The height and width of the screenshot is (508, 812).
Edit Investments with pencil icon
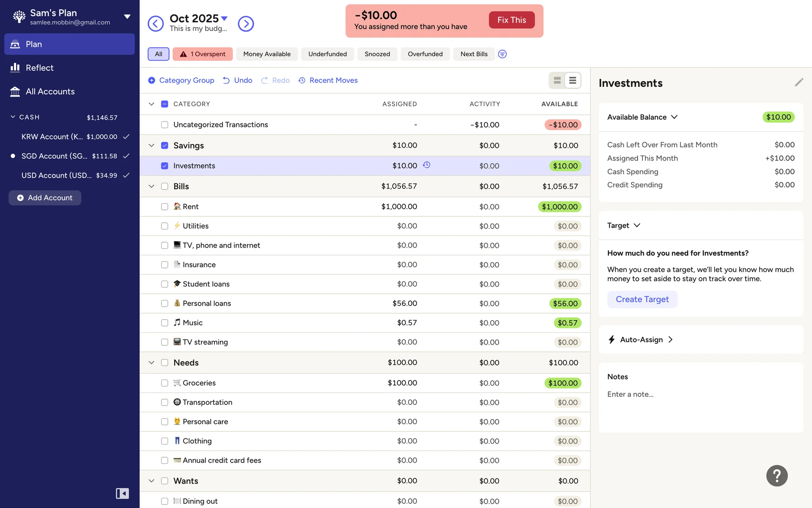point(798,83)
